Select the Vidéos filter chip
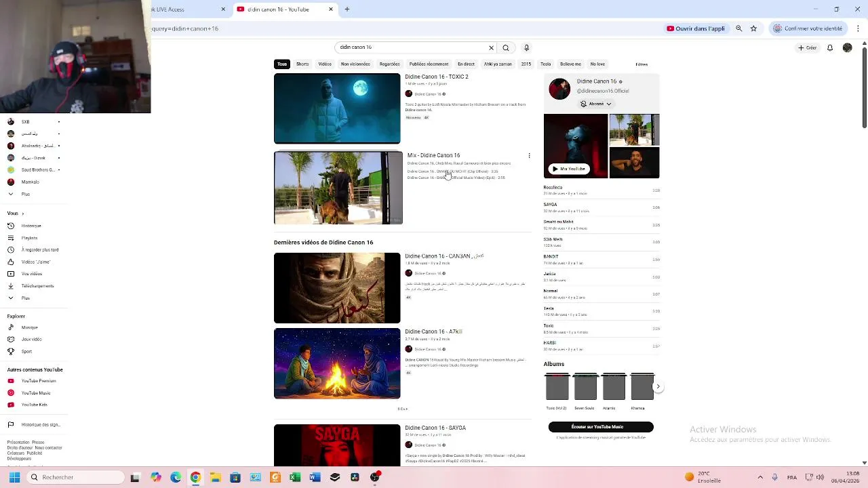868x488 pixels. (325, 64)
